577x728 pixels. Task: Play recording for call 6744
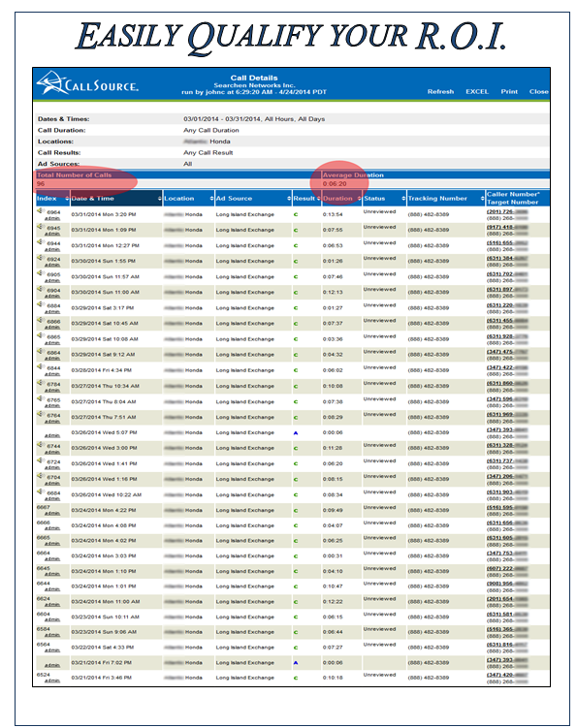41,445
